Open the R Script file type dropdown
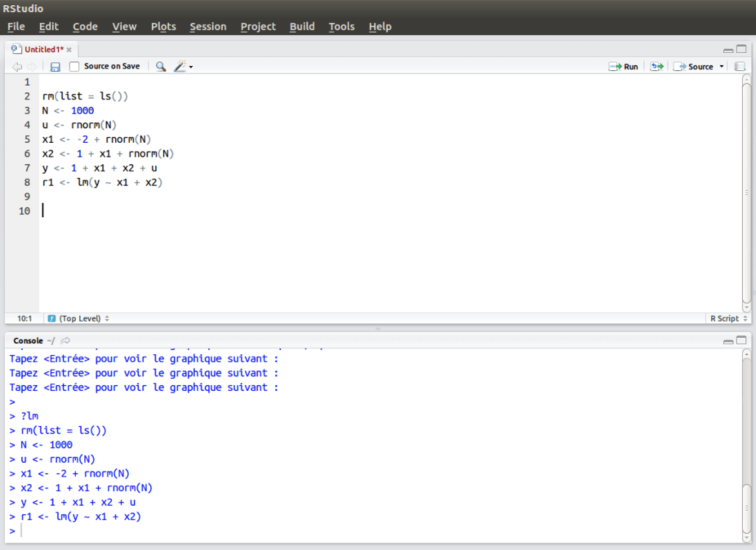756x550 pixels. (x=729, y=318)
